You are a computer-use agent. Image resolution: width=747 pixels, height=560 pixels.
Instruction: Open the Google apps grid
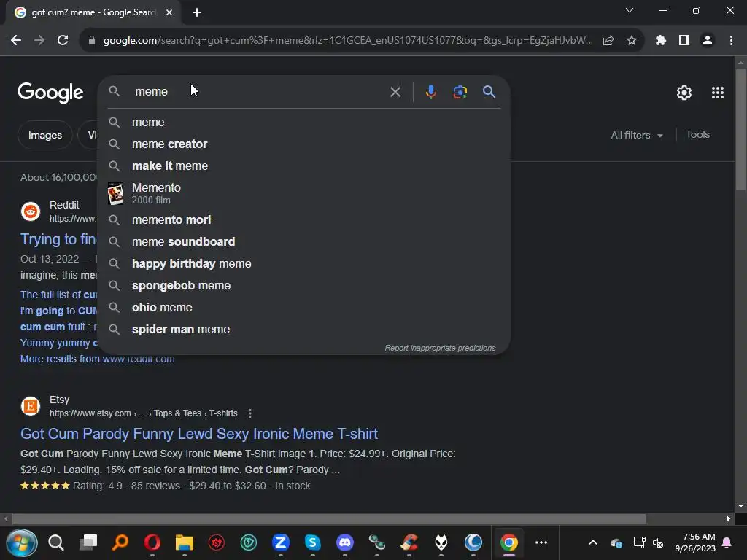pos(718,93)
